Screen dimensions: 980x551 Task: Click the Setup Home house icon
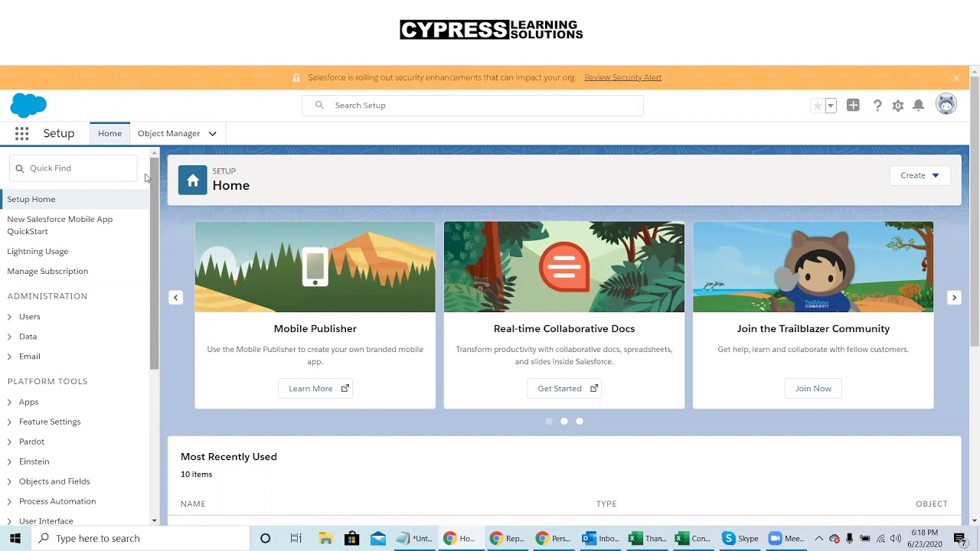pos(193,181)
